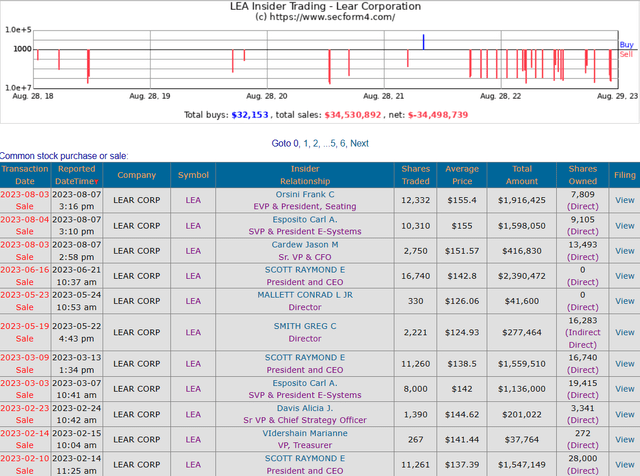Go to page 6 of results

[343, 144]
